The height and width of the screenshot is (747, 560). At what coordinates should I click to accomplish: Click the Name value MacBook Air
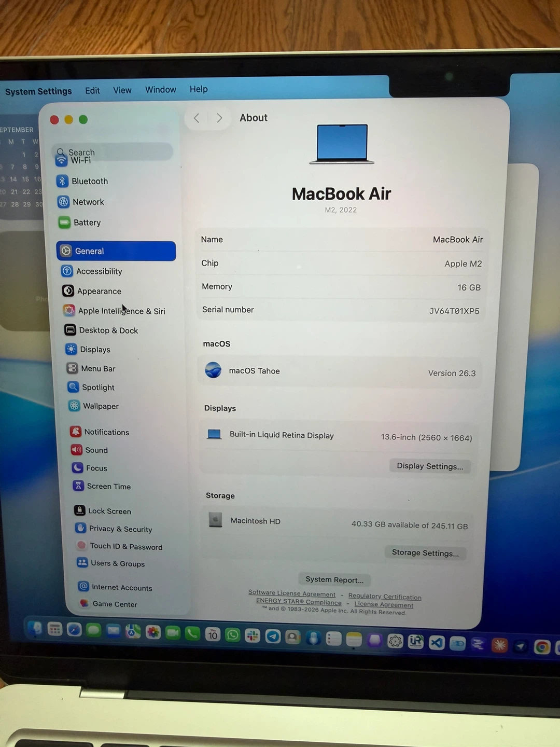click(x=458, y=240)
